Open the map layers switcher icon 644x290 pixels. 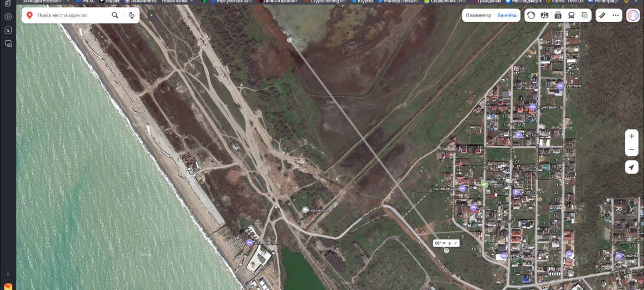pyautogui.click(x=585, y=15)
